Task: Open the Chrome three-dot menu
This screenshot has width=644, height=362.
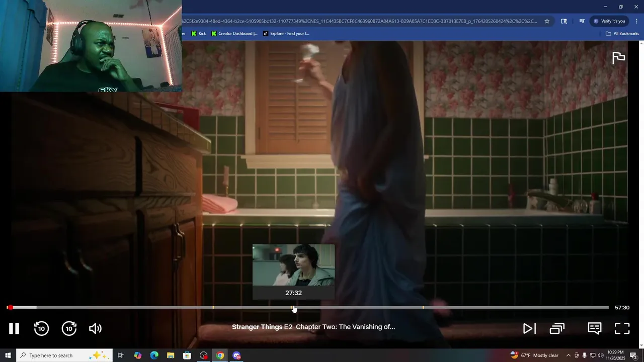Action: 636,21
